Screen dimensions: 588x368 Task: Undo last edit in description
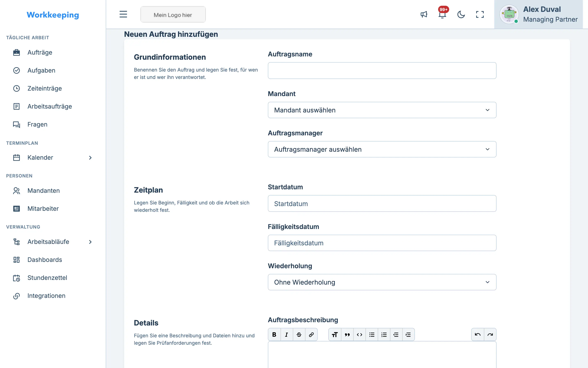478,334
